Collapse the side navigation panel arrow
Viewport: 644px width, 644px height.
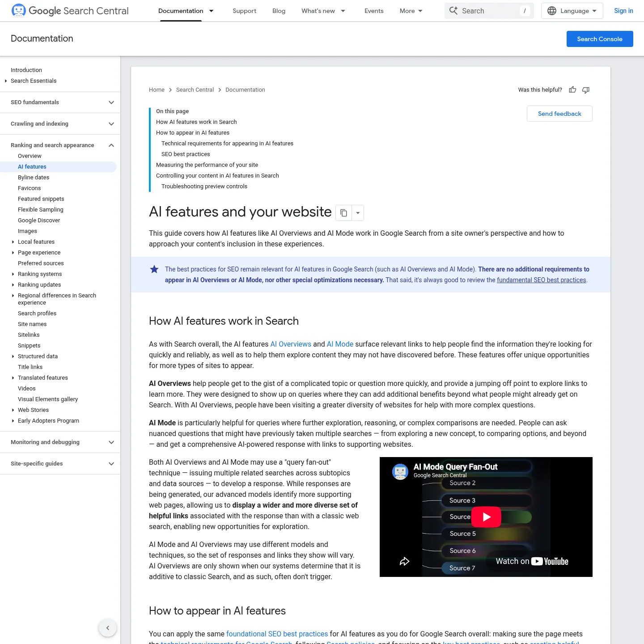108,628
